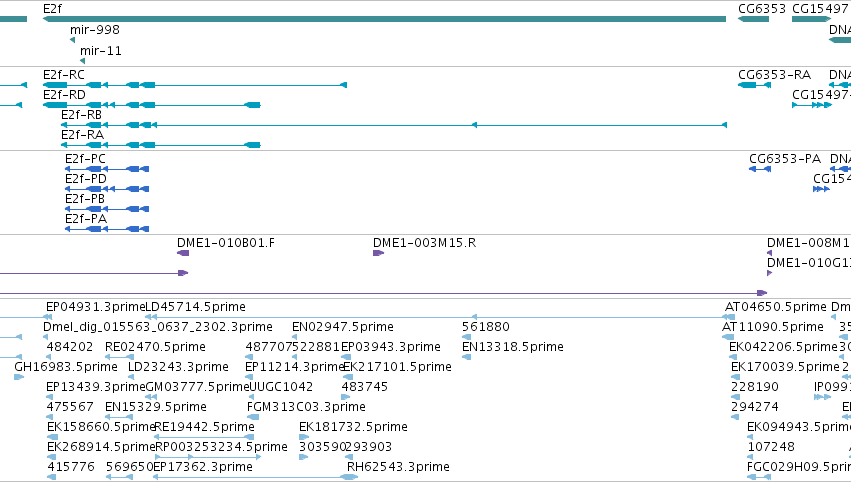
Task: Open the GH16983.5prime EST
Action: point(19,377)
